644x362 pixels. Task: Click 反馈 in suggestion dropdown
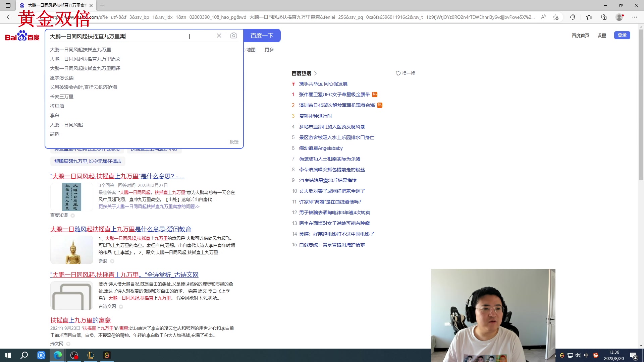(234, 142)
